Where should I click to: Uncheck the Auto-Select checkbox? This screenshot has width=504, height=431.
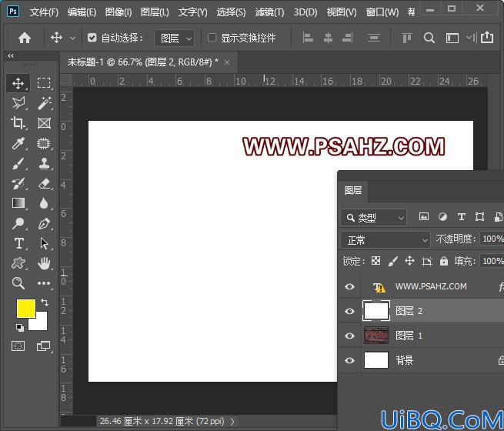click(x=92, y=38)
